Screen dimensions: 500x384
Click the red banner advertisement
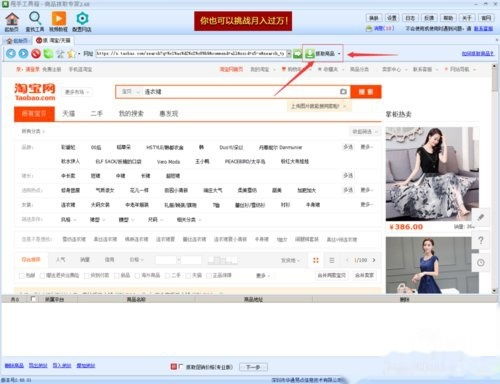(243, 21)
